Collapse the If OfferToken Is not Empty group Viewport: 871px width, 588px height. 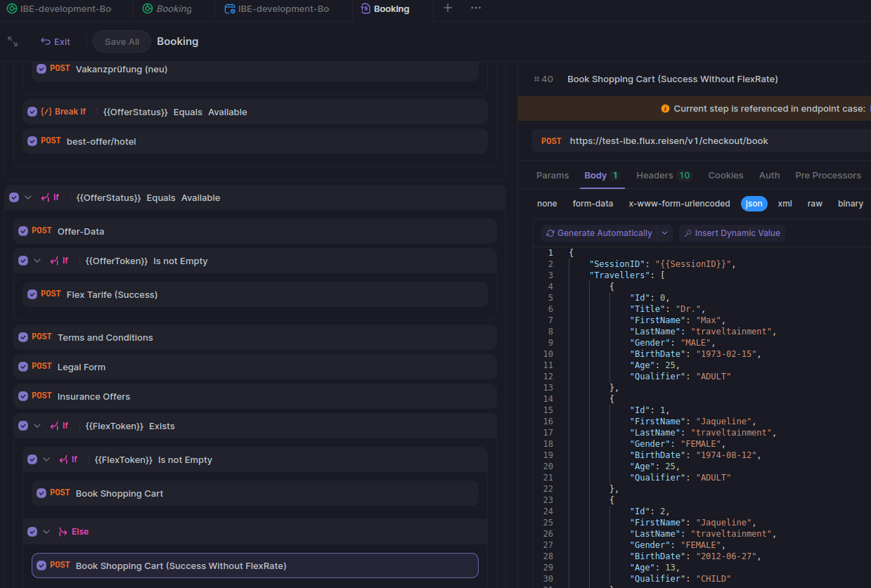pyautogui.click(x=37, y=261)
